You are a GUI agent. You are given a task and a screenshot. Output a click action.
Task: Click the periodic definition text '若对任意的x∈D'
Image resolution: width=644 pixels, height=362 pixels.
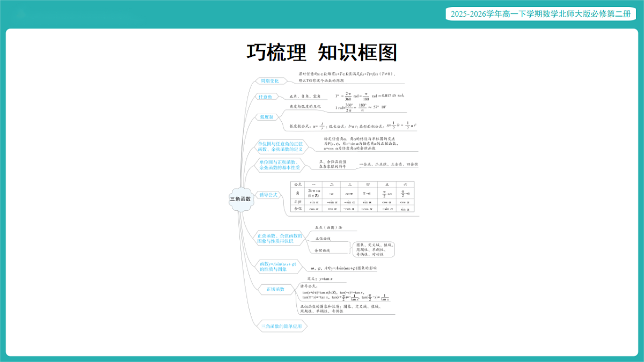pyautogui.click(x=347, y=73)
